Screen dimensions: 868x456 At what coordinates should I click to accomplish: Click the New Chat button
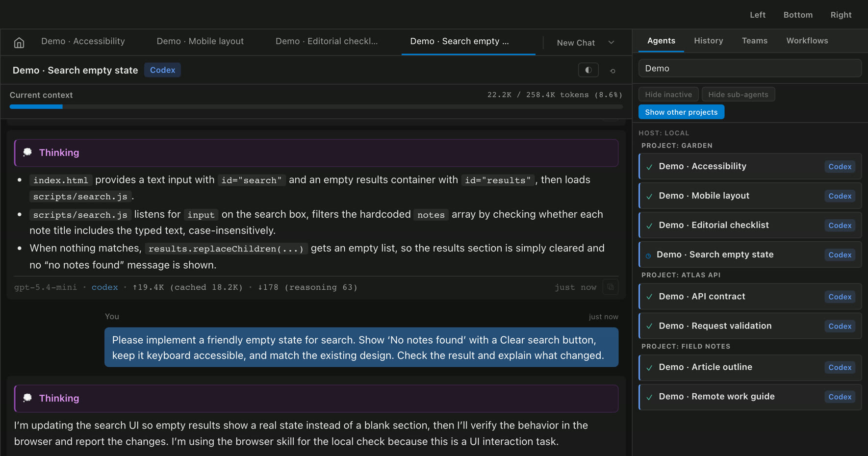click(576, 43)
